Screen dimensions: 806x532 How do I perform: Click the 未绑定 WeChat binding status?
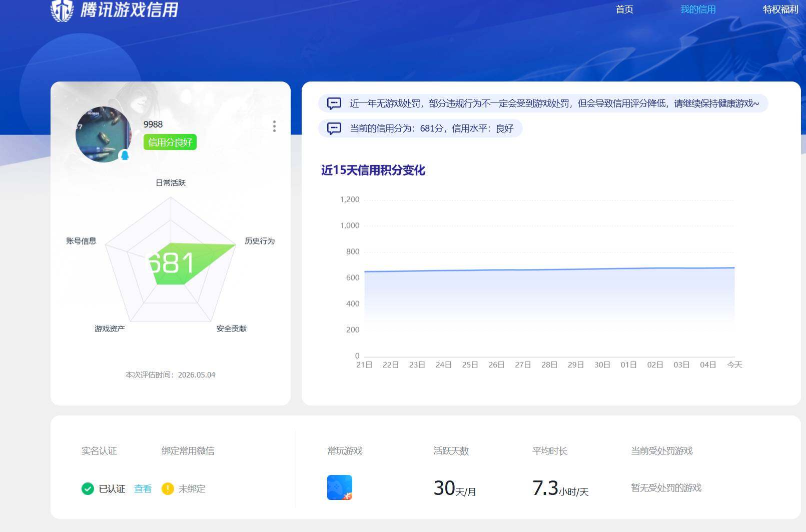click(x=192, y=488)
